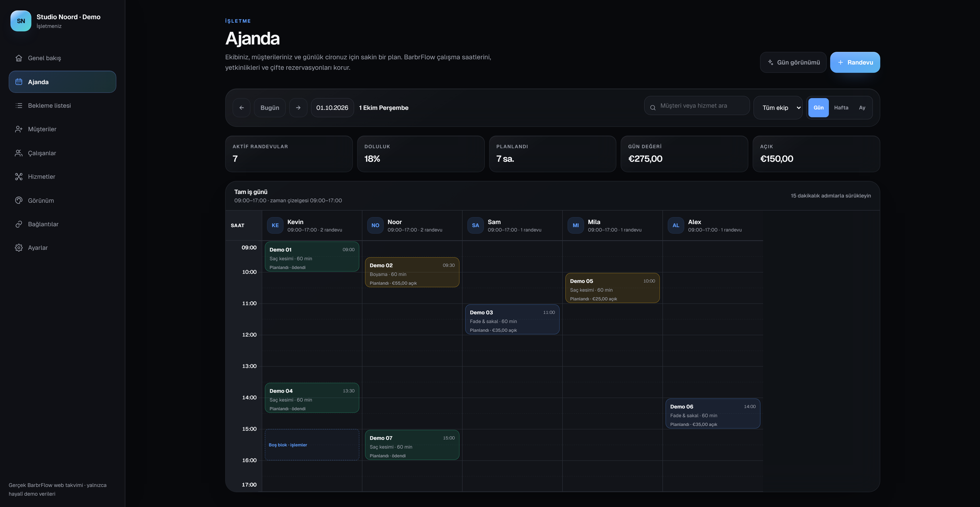Click the Müşteriler person-plus icon

19,129
